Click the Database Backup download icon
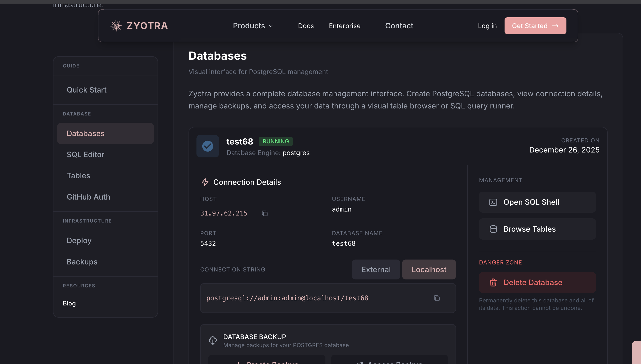This screenshot has height=364, width=641. click(x=213, y=340)
